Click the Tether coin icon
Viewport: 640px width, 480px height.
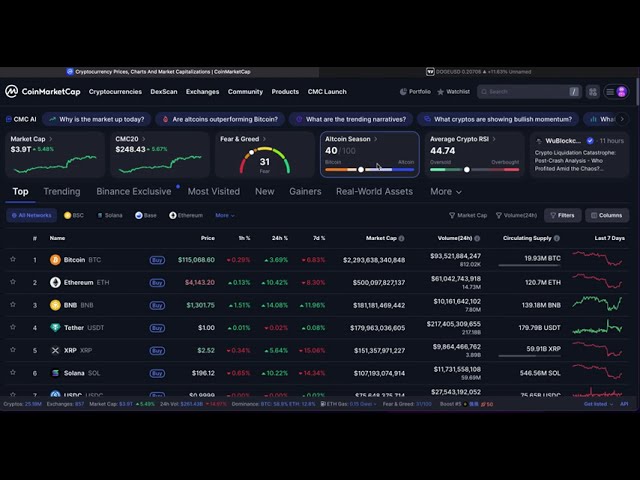(x=55, y=328)
